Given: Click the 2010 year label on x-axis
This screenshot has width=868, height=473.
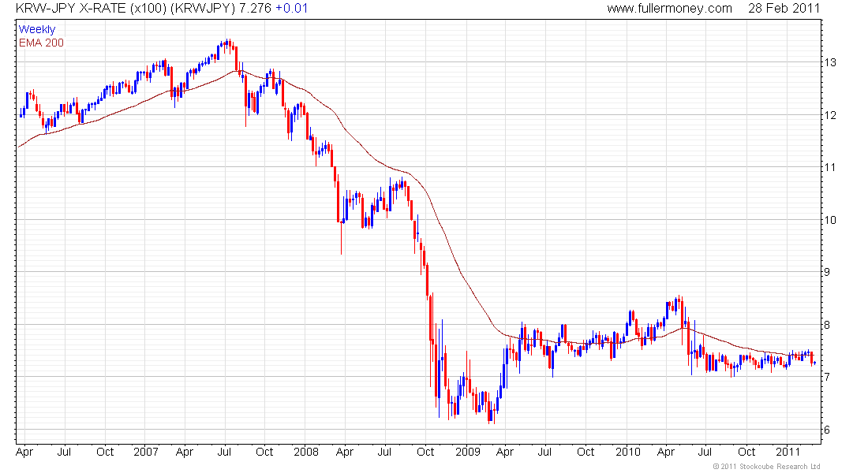Looking at the screenshot, I should [x=628, y=452].
